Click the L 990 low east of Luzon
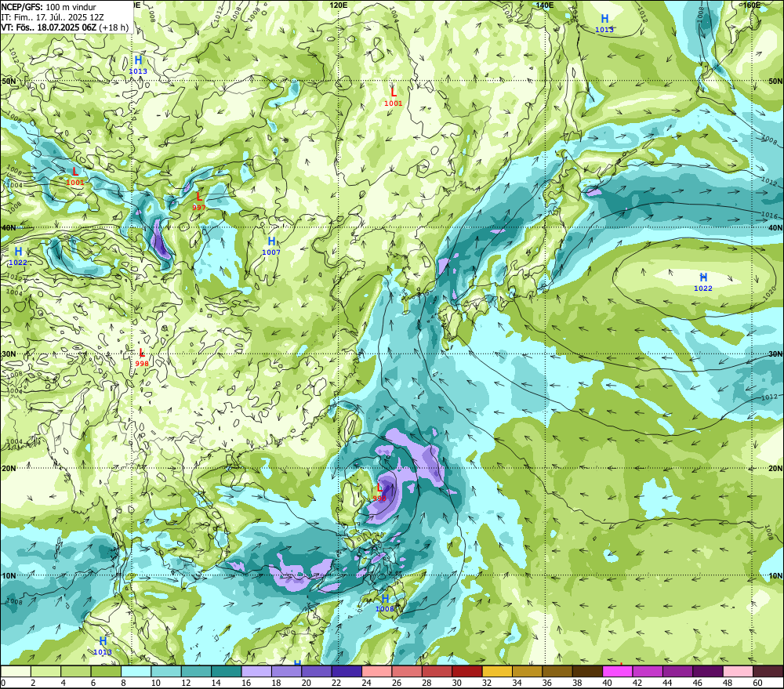Screen dimensions: 784x689 379,493
